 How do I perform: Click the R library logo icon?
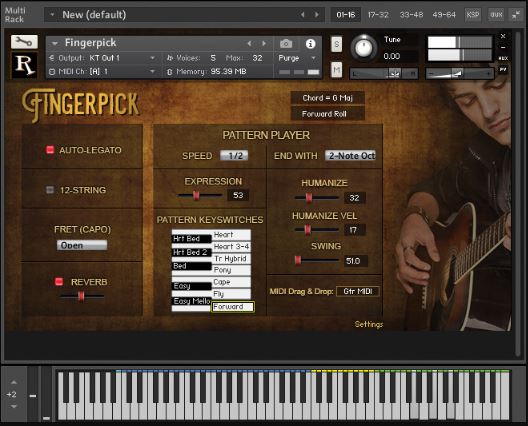click(24, 65)
